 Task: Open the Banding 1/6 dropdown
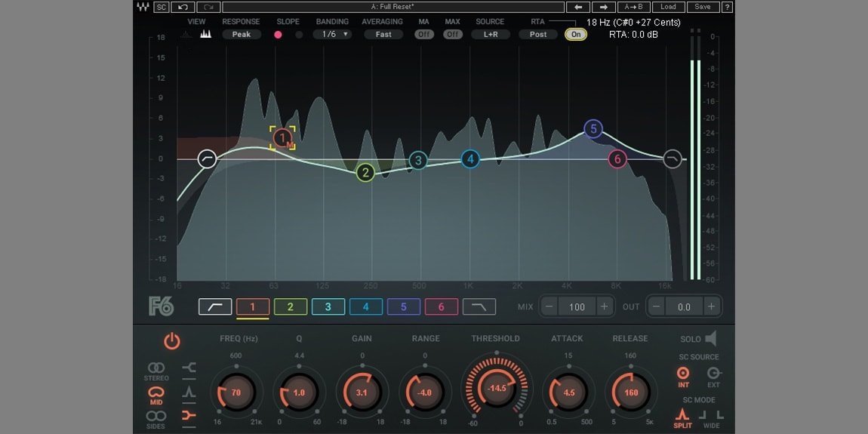click(x=333, y=34)
